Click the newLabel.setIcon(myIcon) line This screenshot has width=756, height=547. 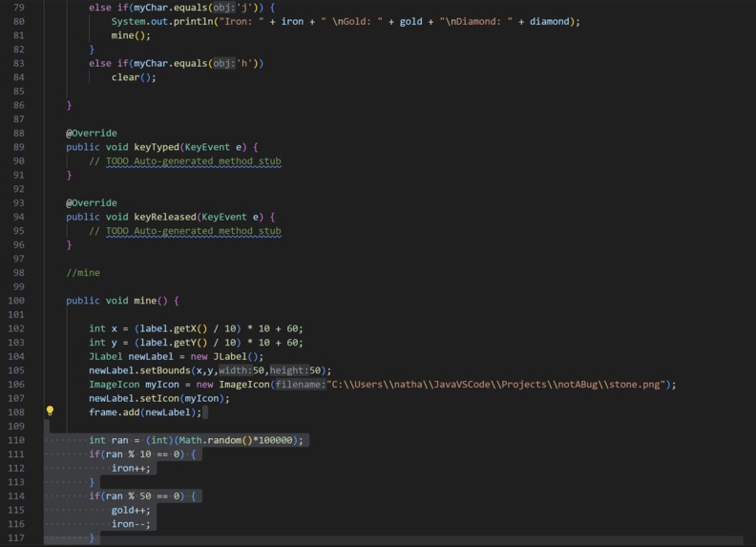click(159, 398)
